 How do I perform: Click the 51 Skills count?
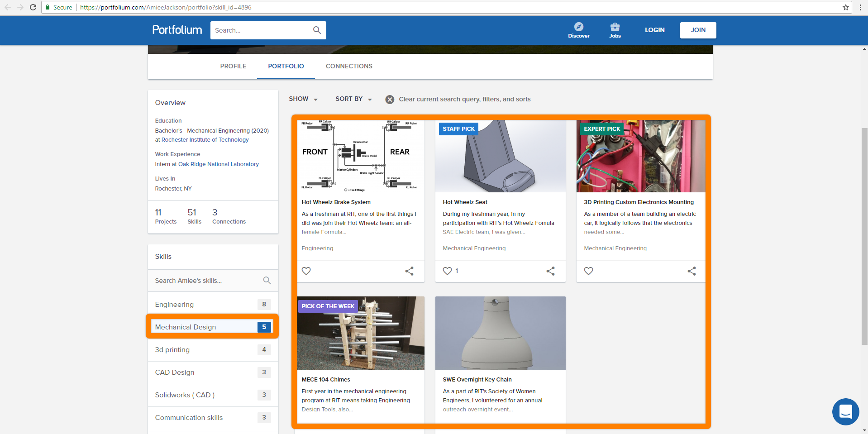pyautogui.click(x=194, y=216)
